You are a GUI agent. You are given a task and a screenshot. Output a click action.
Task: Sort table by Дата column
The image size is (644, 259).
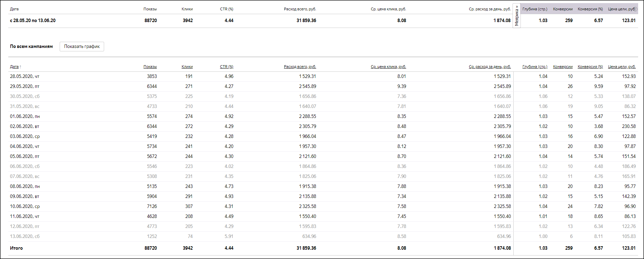click(x=14, y=67)
